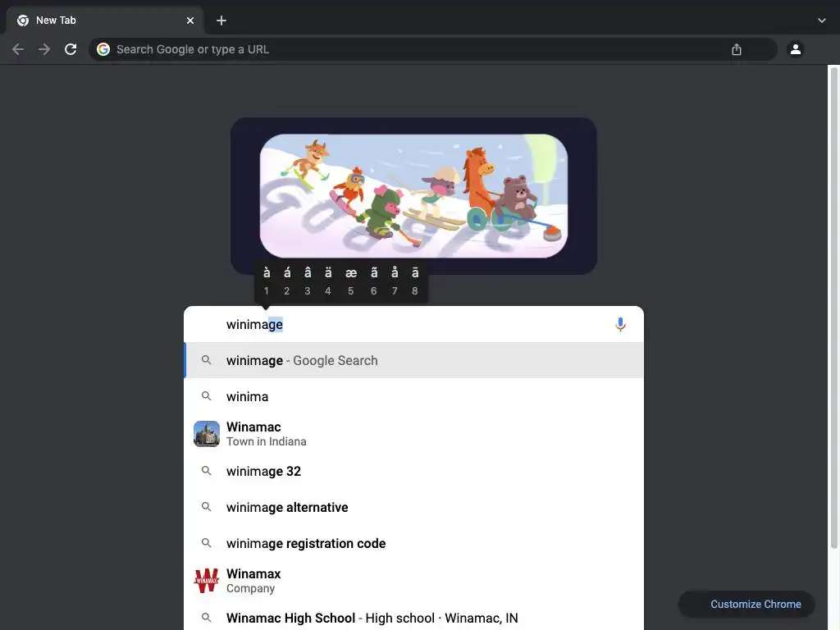
Task: Choose accent option å numbered 7
Action: point(395,281)
